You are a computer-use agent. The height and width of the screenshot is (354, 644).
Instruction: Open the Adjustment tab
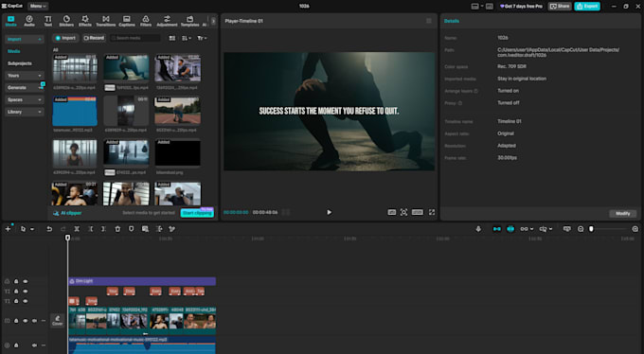(x=167, y=21)
